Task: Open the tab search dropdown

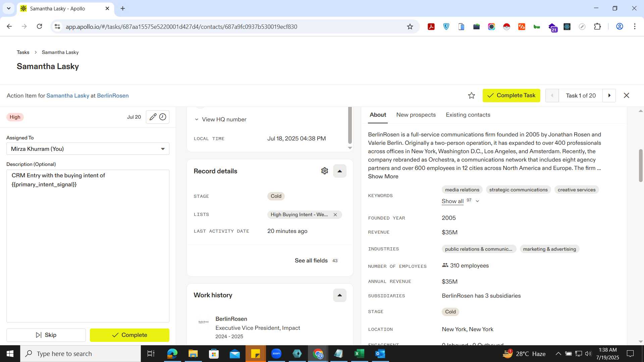Action: [x=8, y=8]
